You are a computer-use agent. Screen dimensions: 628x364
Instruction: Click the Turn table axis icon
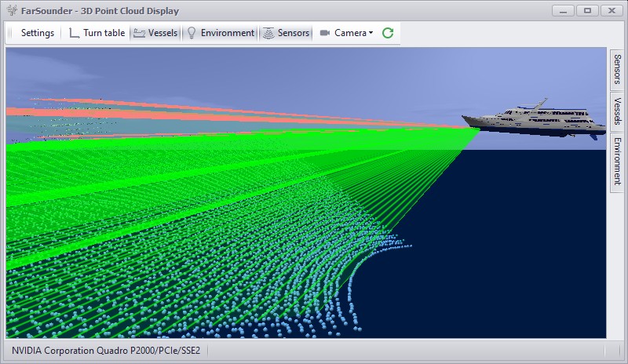point(75,33)
